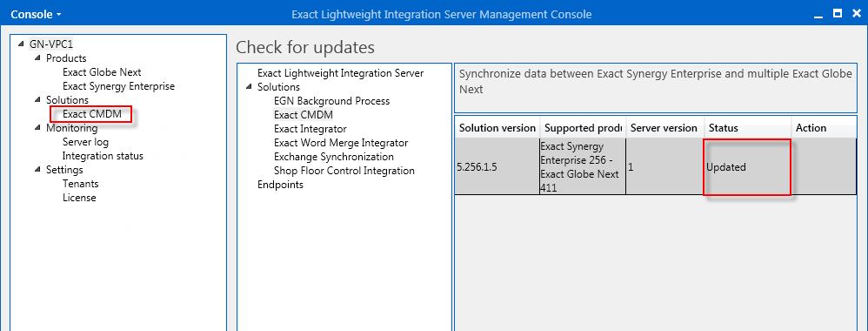Click the Synchronize data description text
868x331 pixels.
tap(656, 81)
